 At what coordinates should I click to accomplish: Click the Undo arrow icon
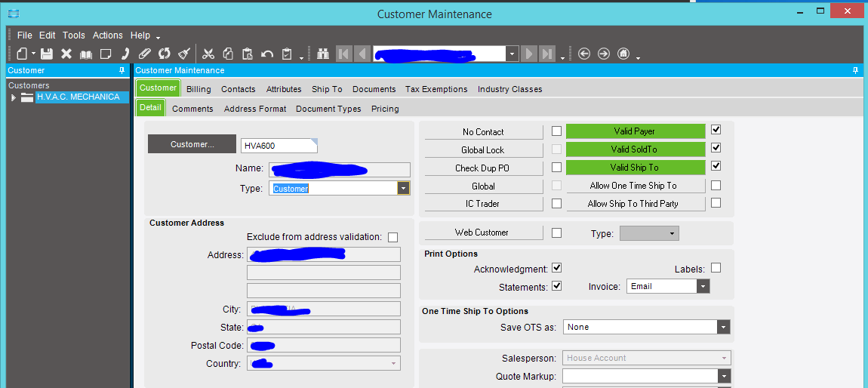coord(266,54)
